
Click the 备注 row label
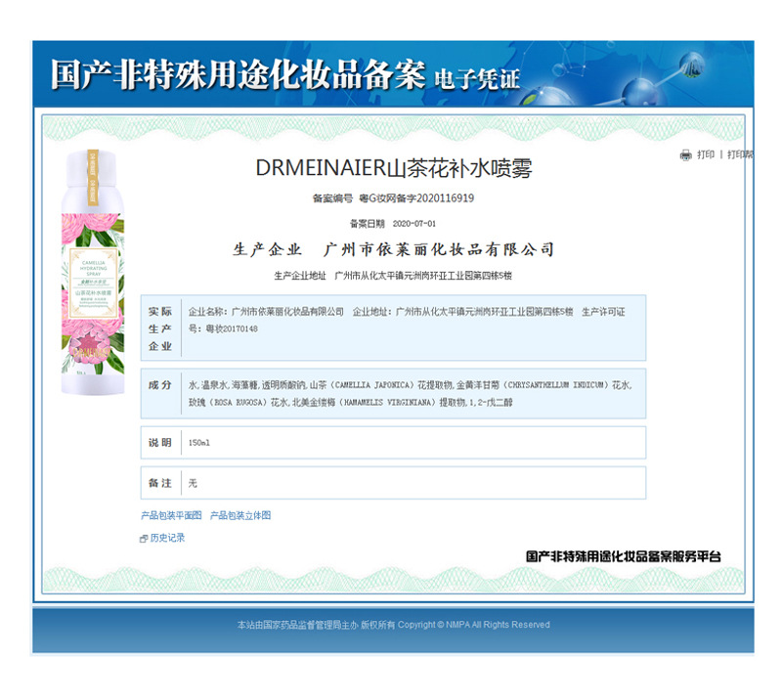(x=160, y=483)
